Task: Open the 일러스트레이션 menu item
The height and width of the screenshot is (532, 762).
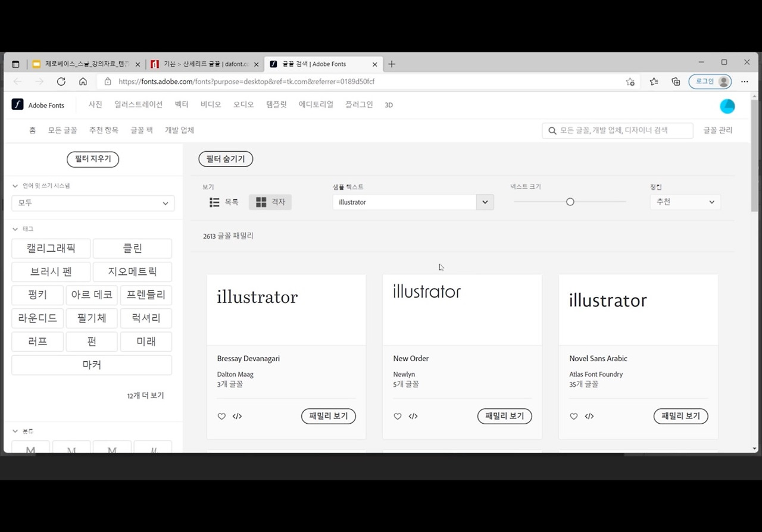Action: pos(138,105)
